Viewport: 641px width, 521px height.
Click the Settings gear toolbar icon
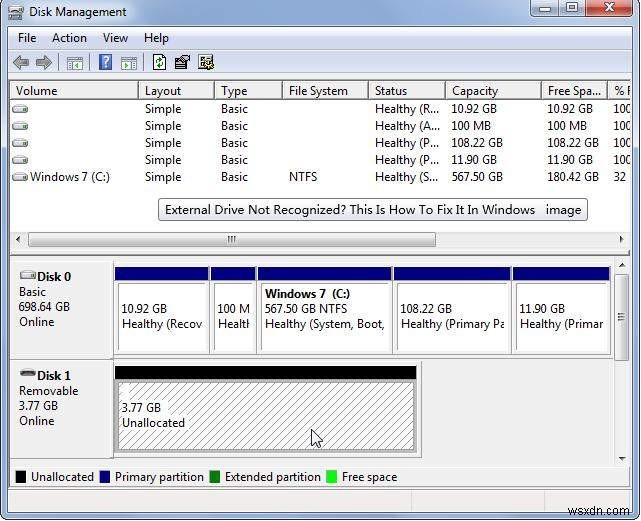point(206,63)
